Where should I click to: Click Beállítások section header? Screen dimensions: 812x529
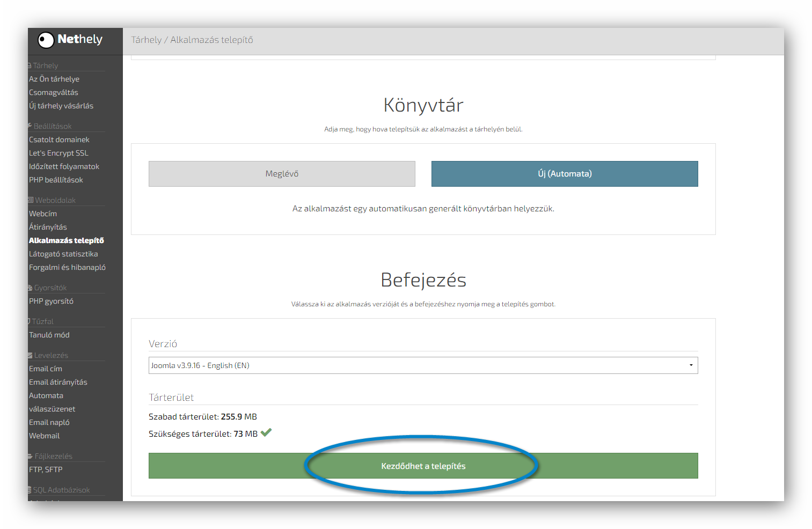(50, 126)
